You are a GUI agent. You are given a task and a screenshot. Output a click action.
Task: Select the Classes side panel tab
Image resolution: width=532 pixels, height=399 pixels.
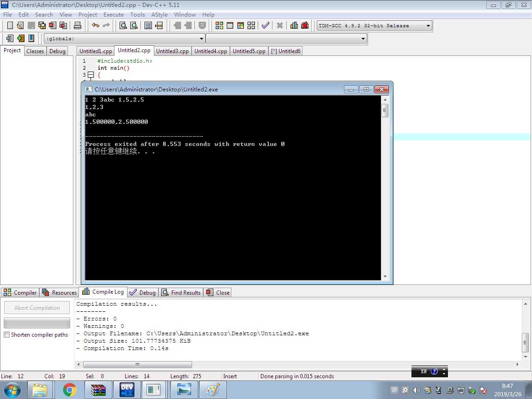click(x=35, y=51)
